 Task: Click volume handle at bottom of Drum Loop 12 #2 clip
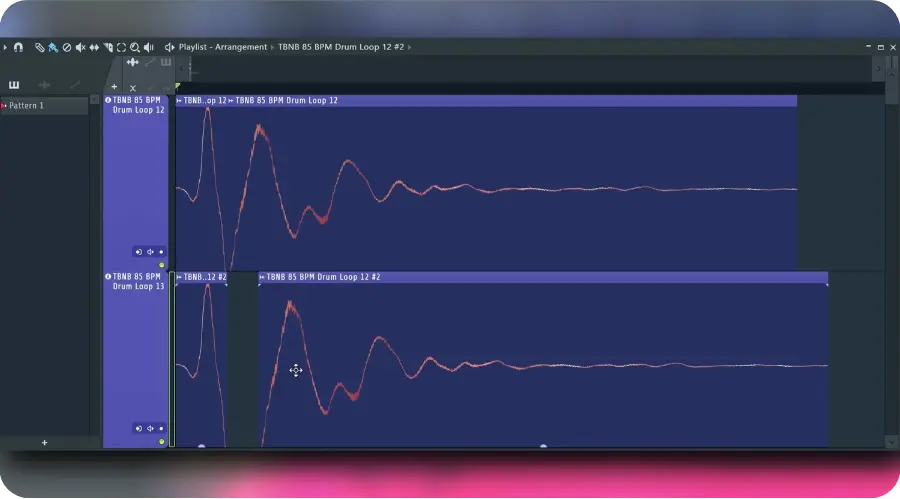[543, 446]
